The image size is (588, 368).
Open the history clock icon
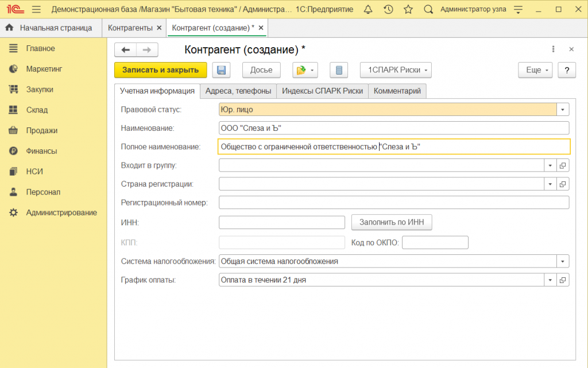[388, 9]
